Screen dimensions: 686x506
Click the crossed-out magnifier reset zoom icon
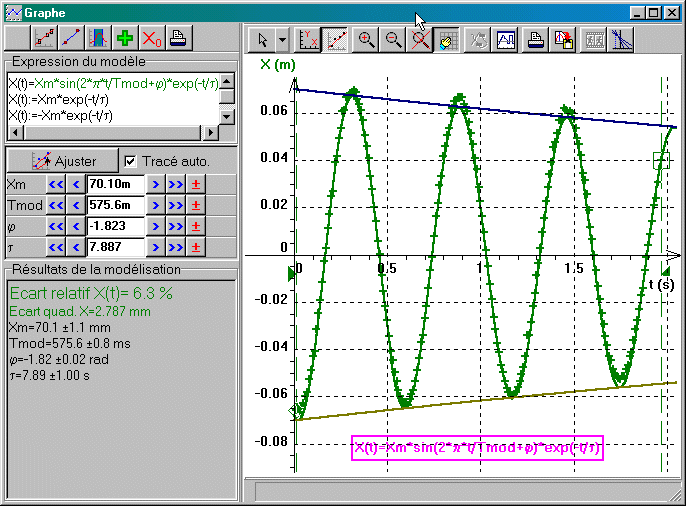point(421,40)
